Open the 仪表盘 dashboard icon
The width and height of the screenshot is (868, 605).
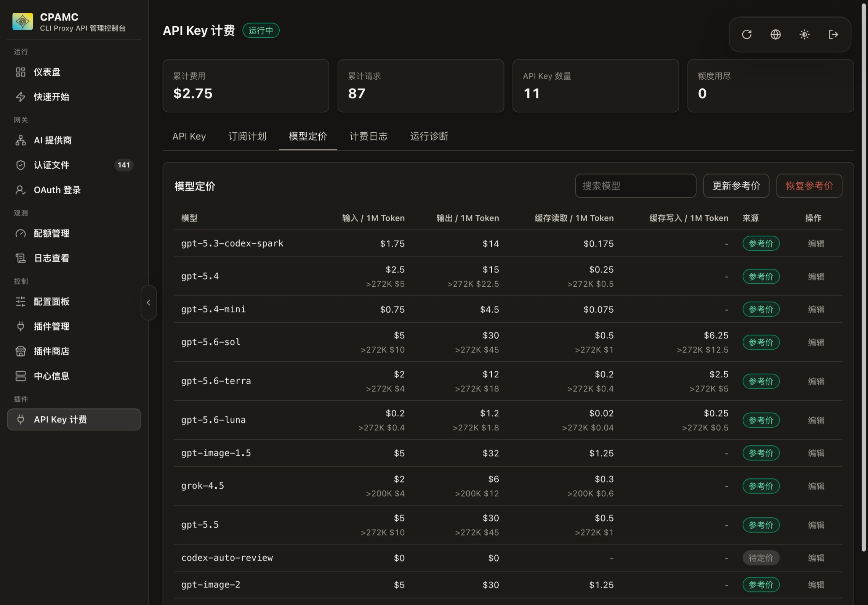pyautogui.click(x=21, y=72)
